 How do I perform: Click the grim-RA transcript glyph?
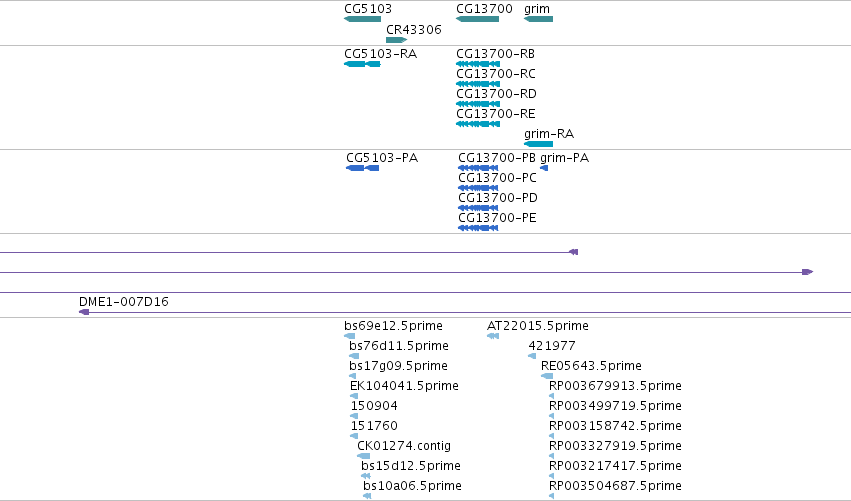coord(538,144)
